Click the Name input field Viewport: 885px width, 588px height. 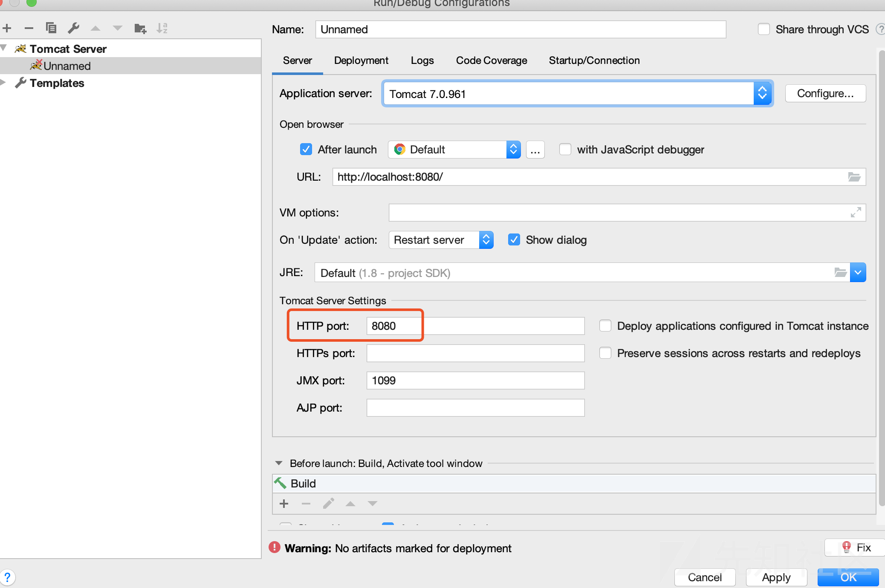pos(521,29)
